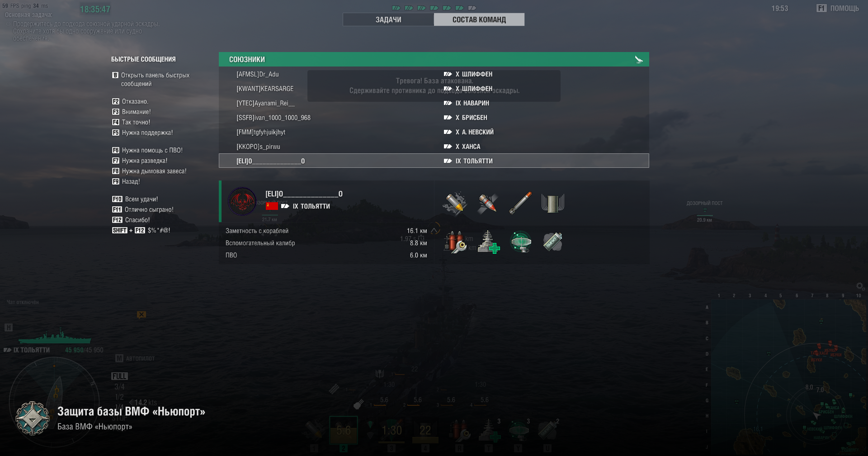Open F1 Помощь help
This screenshot has width=868, height=456.
tap(838, 8)
